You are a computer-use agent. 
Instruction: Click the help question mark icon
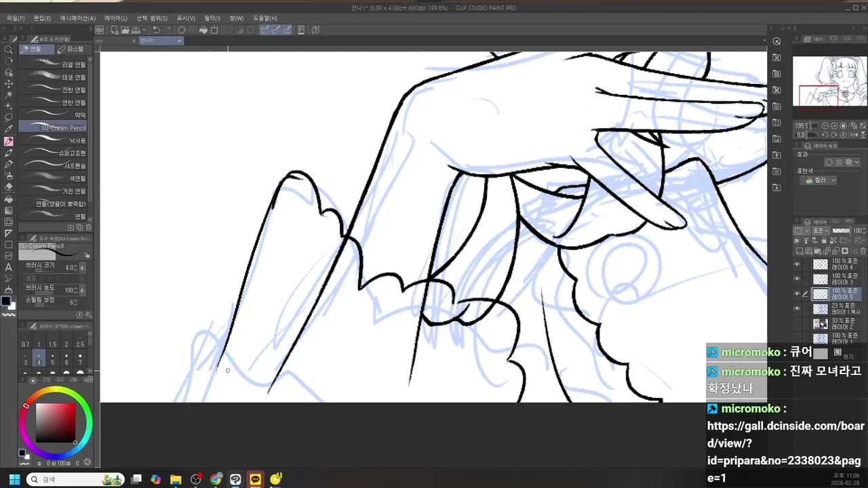coord(316,30)
